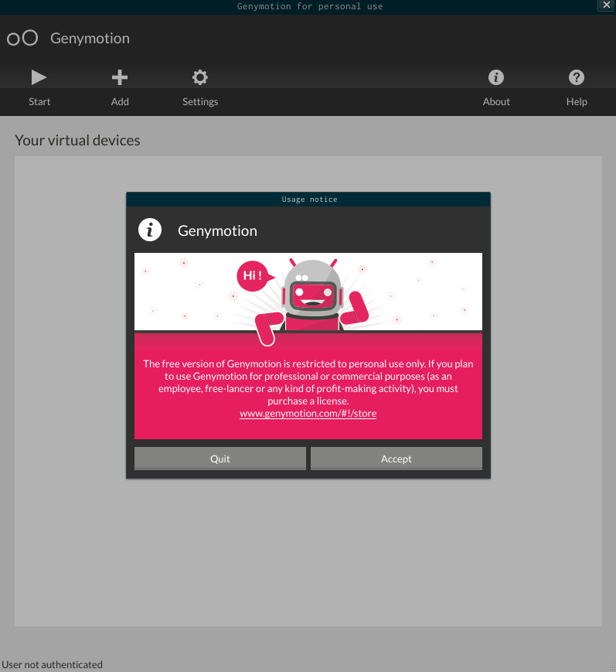616x672 pixels.
Task: Click the 'Genymotion for personal use' window title
Action: point(310,6)
